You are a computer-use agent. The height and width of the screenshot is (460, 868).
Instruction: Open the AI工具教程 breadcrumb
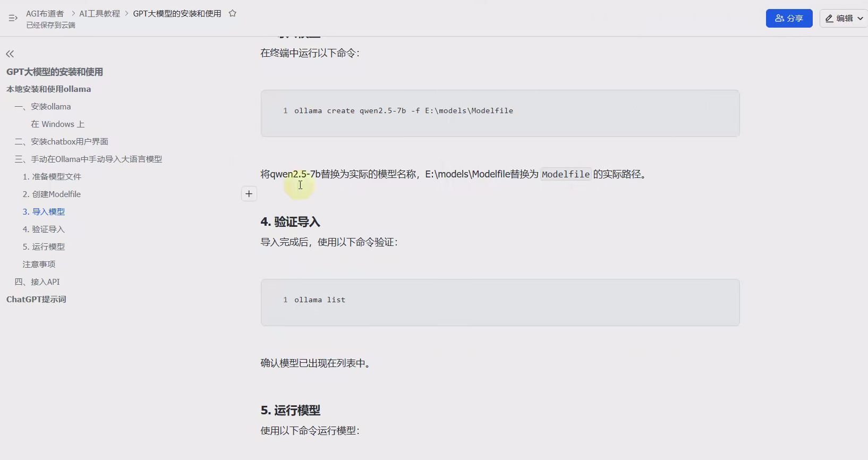pyautogui.click(x=99, y=13)
